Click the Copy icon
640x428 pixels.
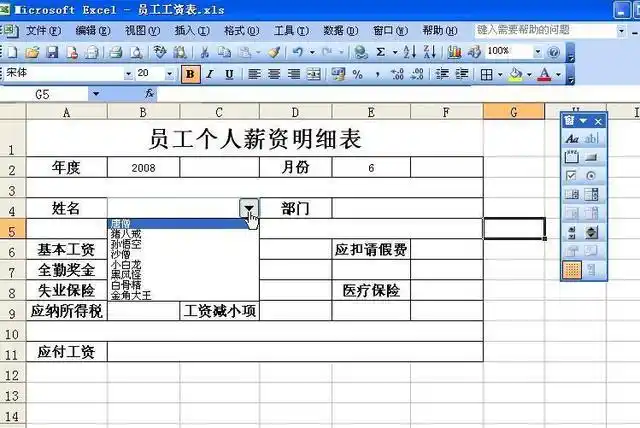point(224,52)
